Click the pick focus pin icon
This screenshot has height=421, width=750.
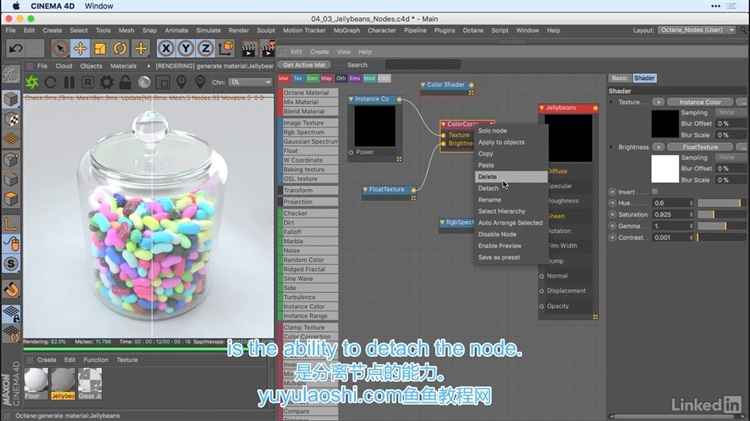181,82
